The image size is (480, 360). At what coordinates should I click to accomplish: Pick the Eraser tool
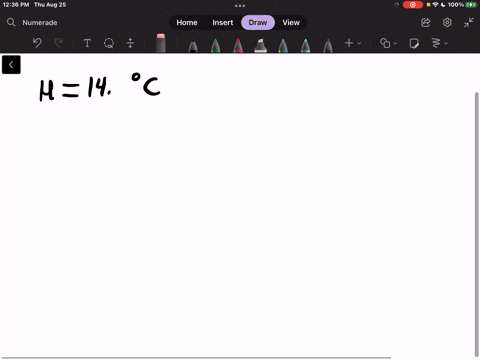(161, 43)
